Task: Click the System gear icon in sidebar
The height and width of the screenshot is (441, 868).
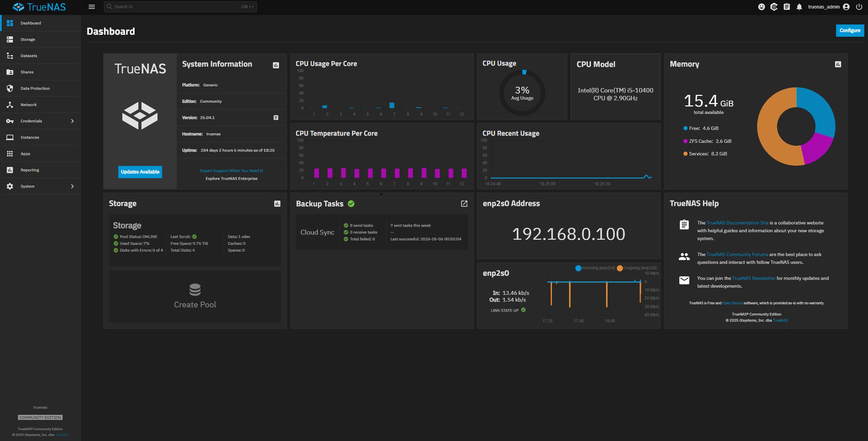Action: [x=10, y=186]
